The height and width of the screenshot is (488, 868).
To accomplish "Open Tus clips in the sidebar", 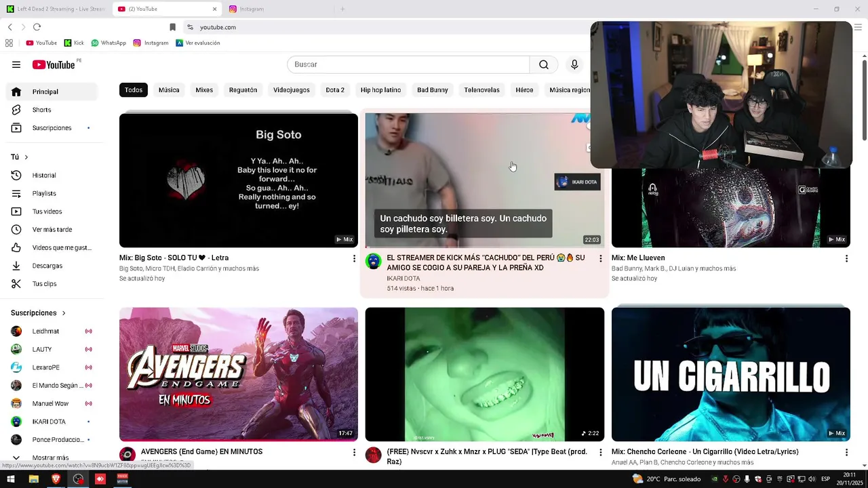I will pos(52,284).
